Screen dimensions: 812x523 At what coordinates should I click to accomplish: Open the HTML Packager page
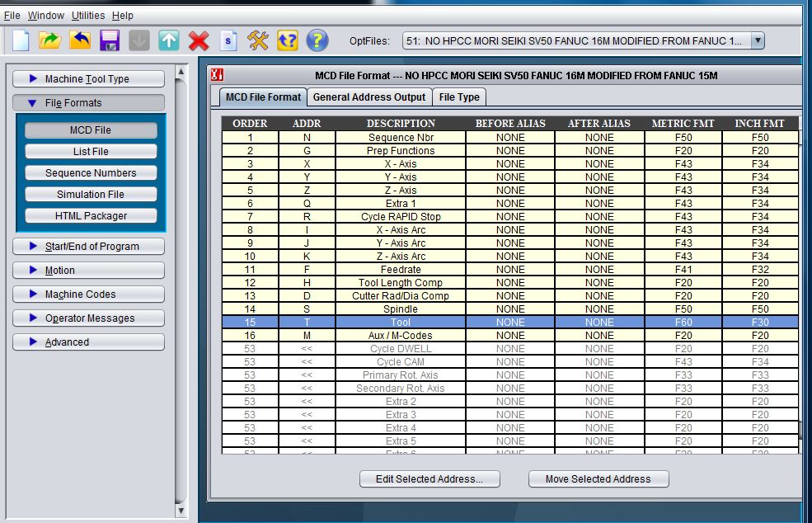pyautogui.click(x=91, y=215)
